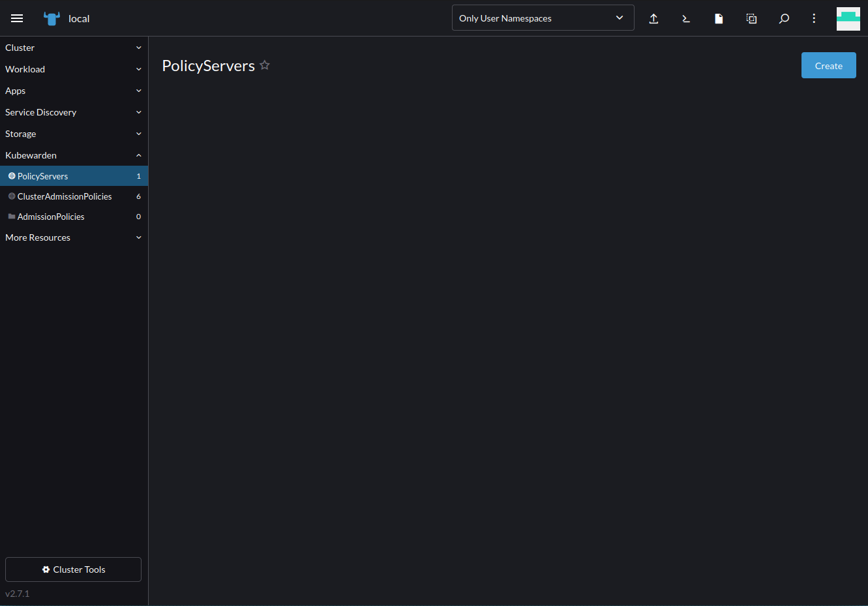
Task: Open the Only User Namespaces dropdown
Action: [x=543, y=18]
